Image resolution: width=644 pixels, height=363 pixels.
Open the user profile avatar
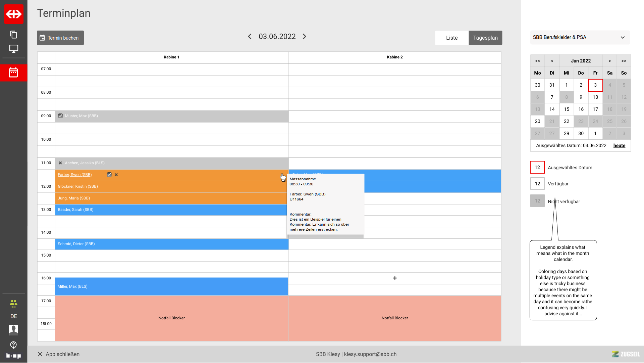(x=14, y=330)
